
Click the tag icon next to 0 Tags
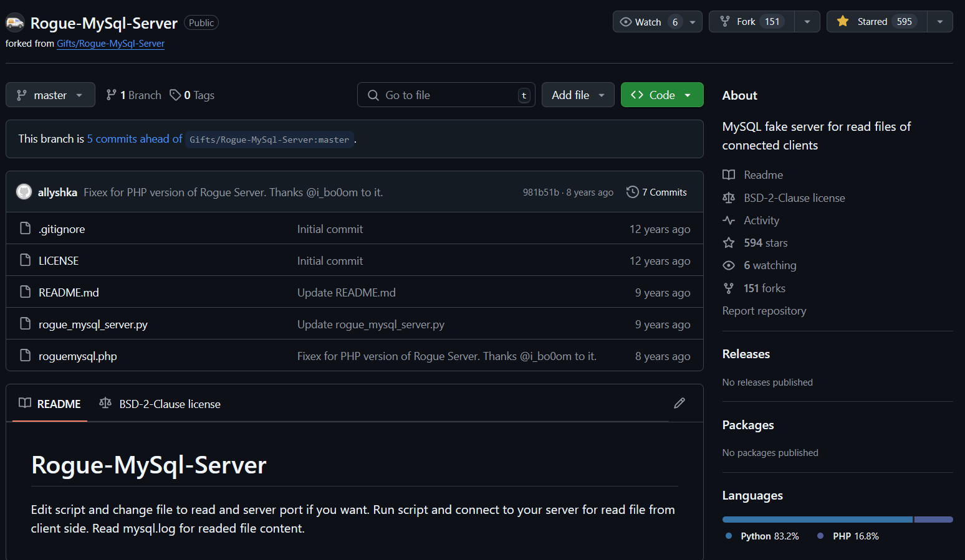pos(175,95)
